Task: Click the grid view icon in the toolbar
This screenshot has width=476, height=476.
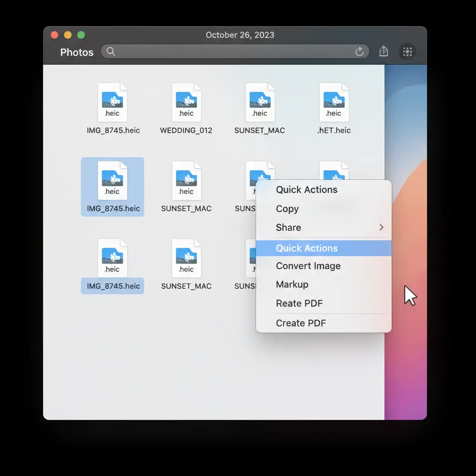Action: pos(408,52)
